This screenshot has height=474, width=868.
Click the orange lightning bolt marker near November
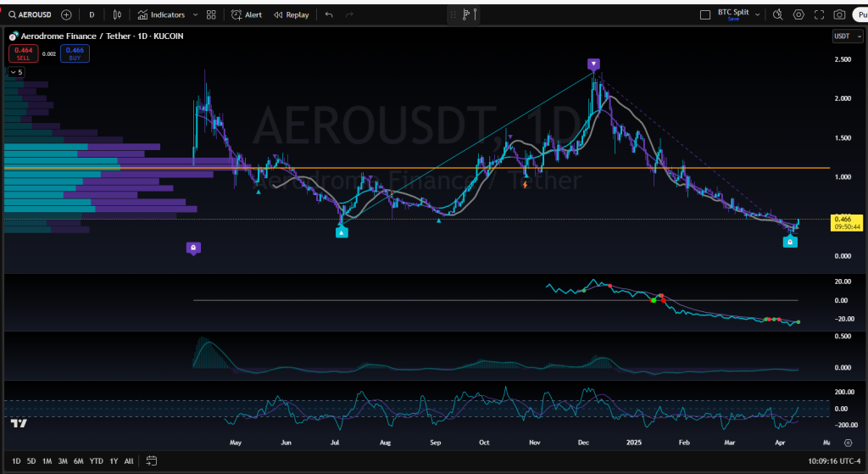[x=525, y=184]
